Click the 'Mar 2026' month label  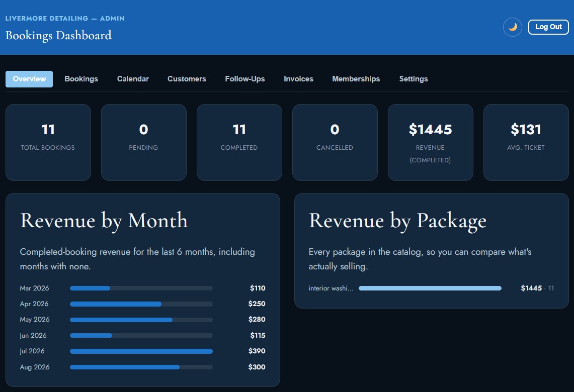[x=34, y=288]
